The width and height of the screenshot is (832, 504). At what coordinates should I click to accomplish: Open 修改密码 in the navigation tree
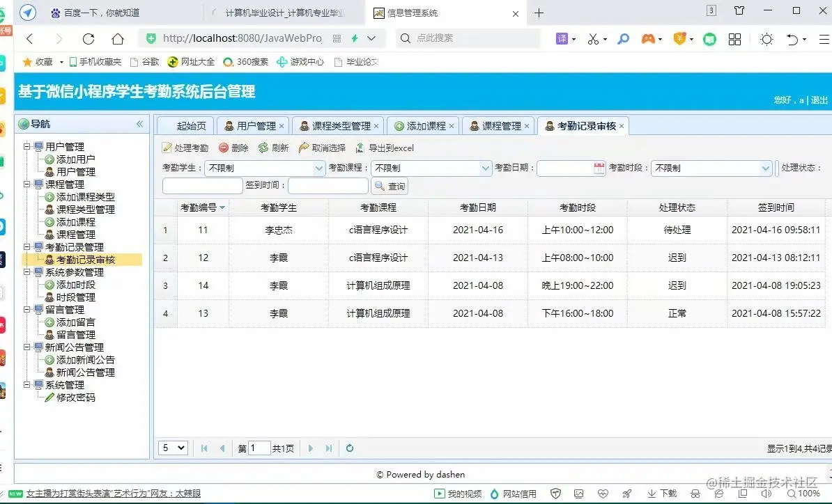(75, 397)
